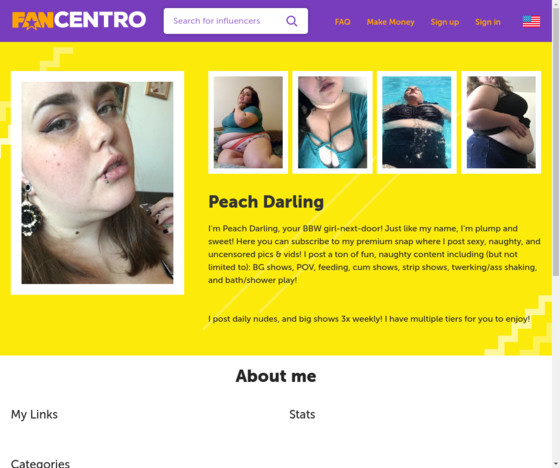This screenshot has width=560, height=468.
Task: Click the Sign up link
Action: coord(445,22)
